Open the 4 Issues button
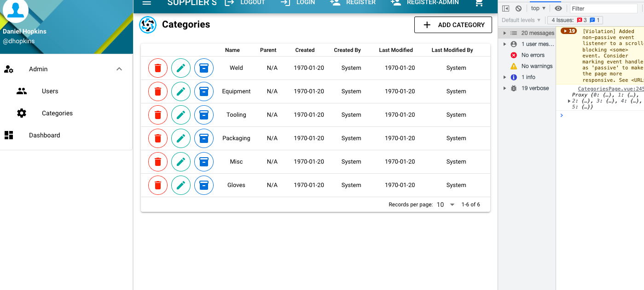 575,20
